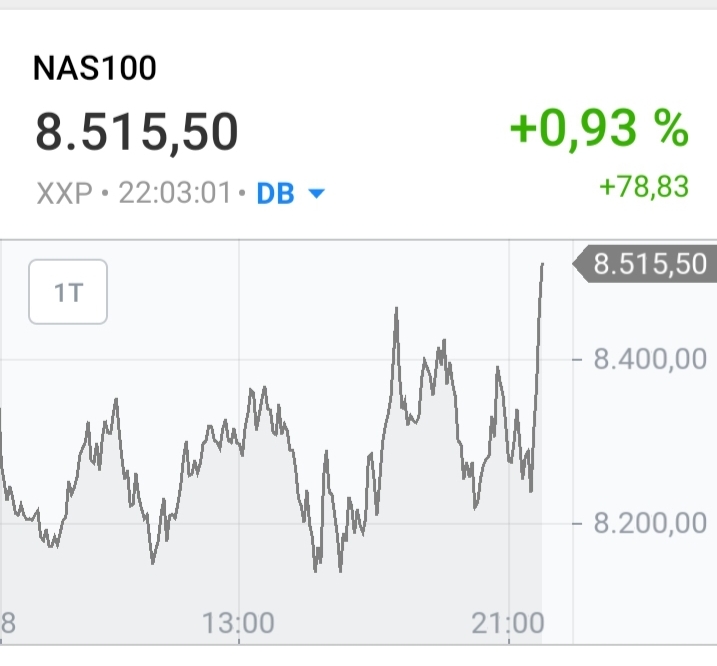Image resolution: width=717 pixels, height=666 pixels.
Task: Click the green +0,93 % change value
Action: 599,129
